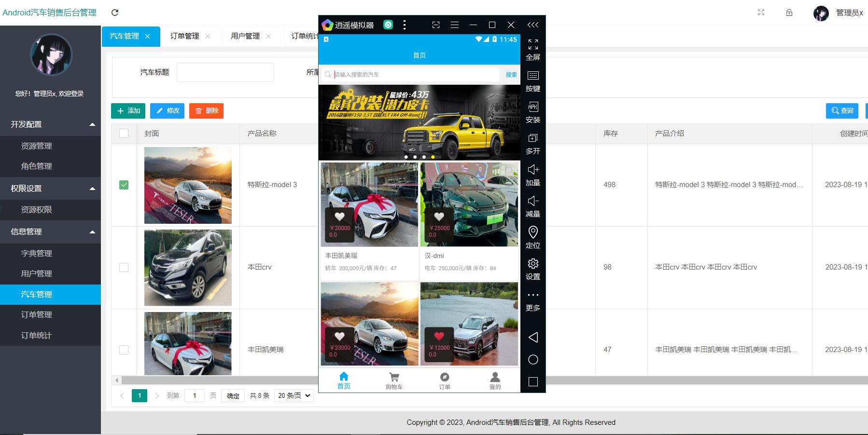Click the green 添加 button

[129, 111]
